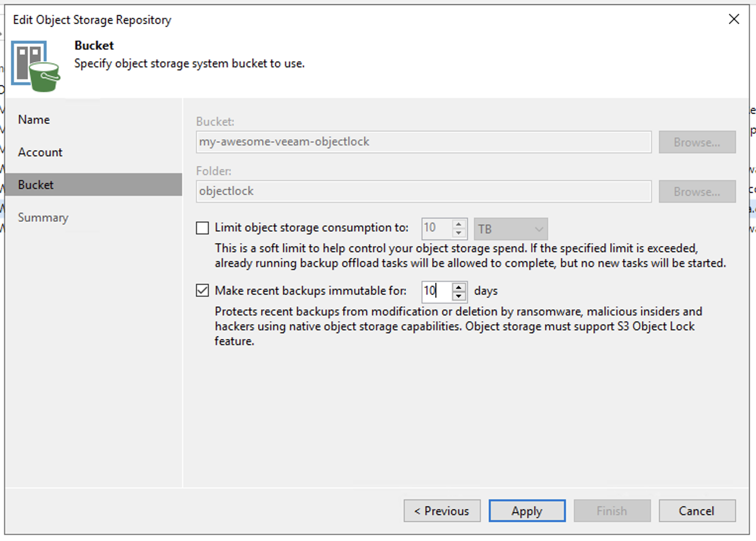Close the Edit Object Storage Repository dialog
756x541 pixels.
734,19
